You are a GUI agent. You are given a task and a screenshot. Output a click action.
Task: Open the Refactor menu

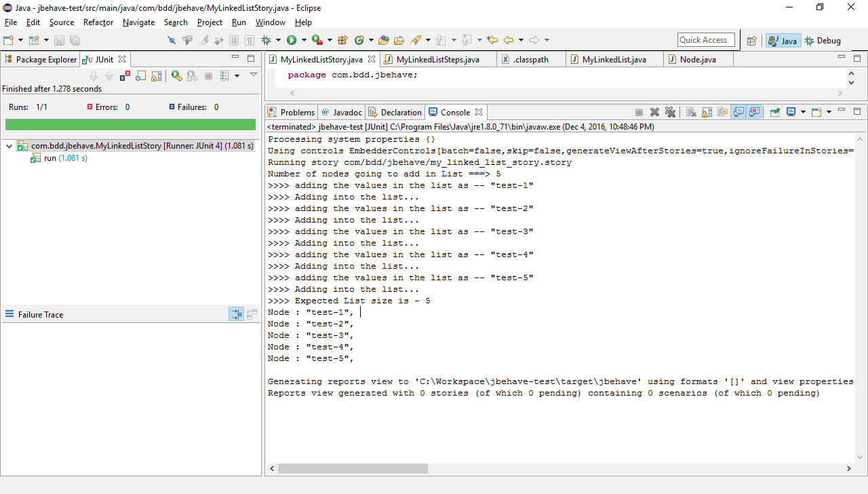click(x=98, y=22)
